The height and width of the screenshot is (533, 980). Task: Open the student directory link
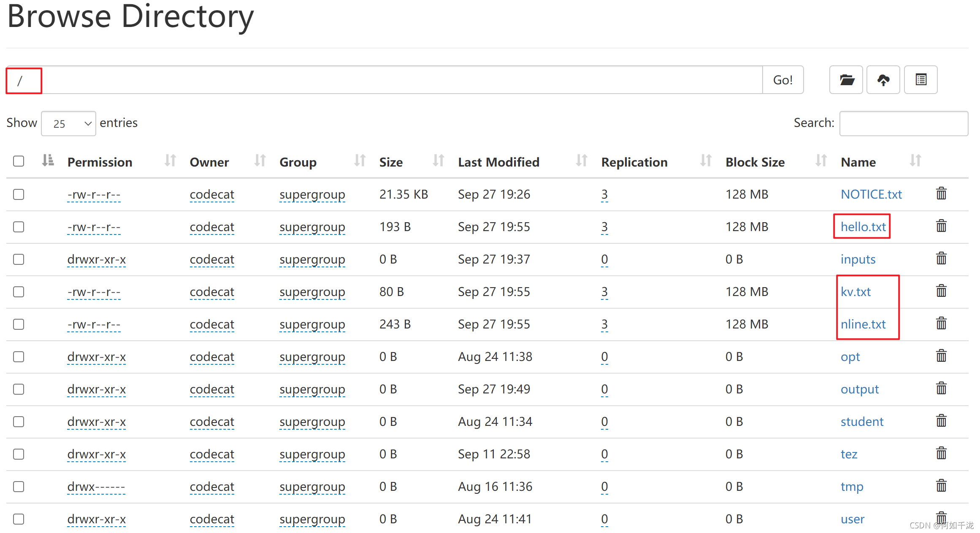pyautogui.click(x=862, y=422)
